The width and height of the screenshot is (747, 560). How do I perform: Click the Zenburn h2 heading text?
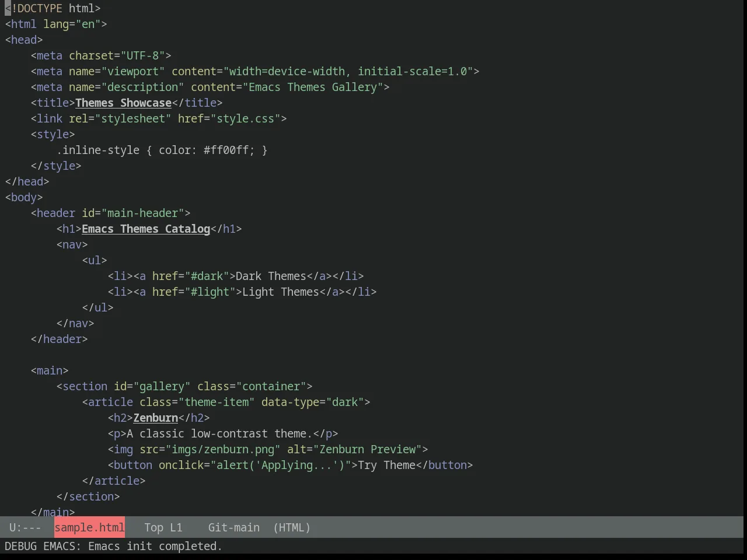pos(155,418)
